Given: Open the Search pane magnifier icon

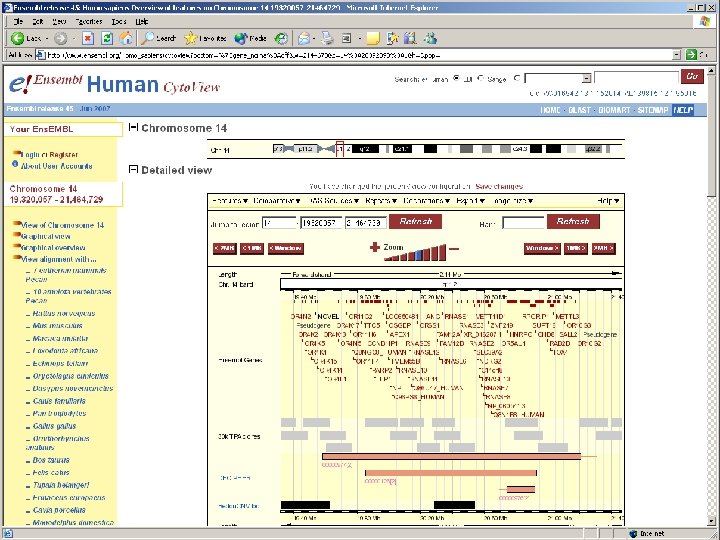Looking at the screenshot, I should click(147, 38).
